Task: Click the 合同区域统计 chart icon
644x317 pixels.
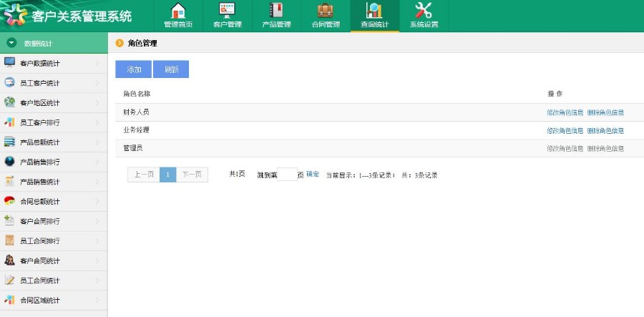Action: 9,300
